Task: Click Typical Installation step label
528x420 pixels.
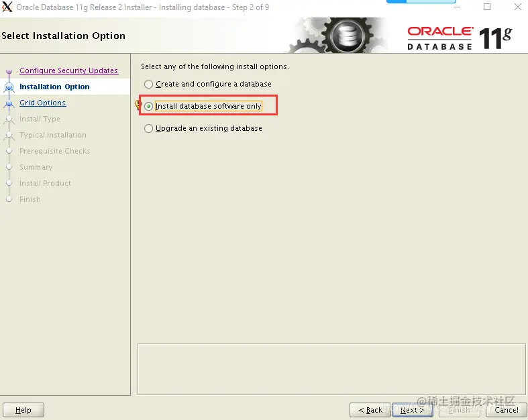Action: point(53,135)
